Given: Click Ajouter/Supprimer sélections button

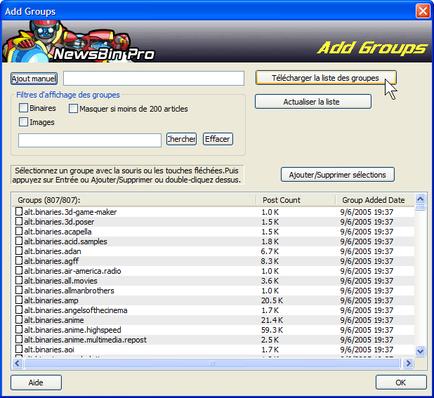Looking at the screenshot, I should (338, 175).
